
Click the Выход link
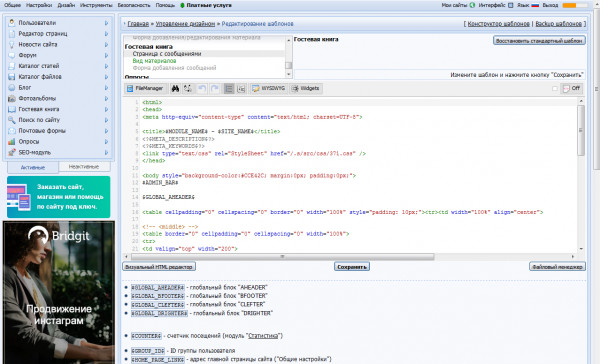click(x=550, y=5)
